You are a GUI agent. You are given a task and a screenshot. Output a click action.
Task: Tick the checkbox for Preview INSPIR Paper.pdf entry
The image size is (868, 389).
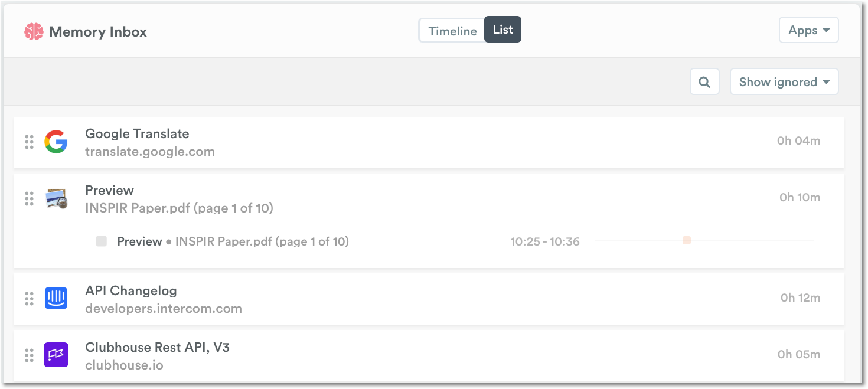point(102,241)
